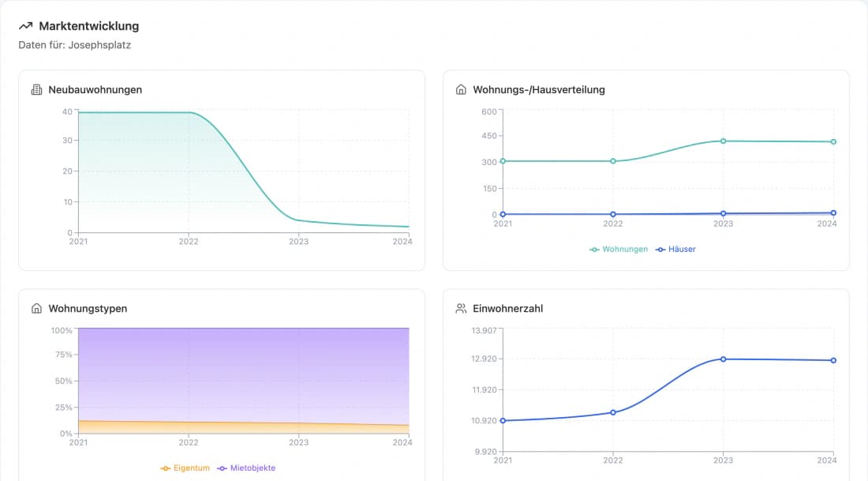Select the 2023 Wohnungen data point

click(723, 141)
